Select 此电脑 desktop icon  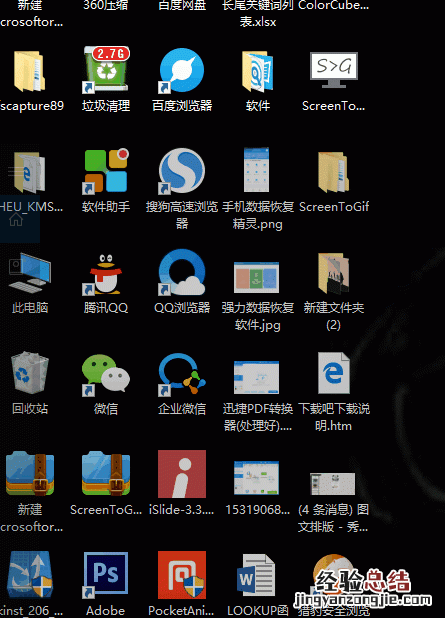click(x=30, y=273)
